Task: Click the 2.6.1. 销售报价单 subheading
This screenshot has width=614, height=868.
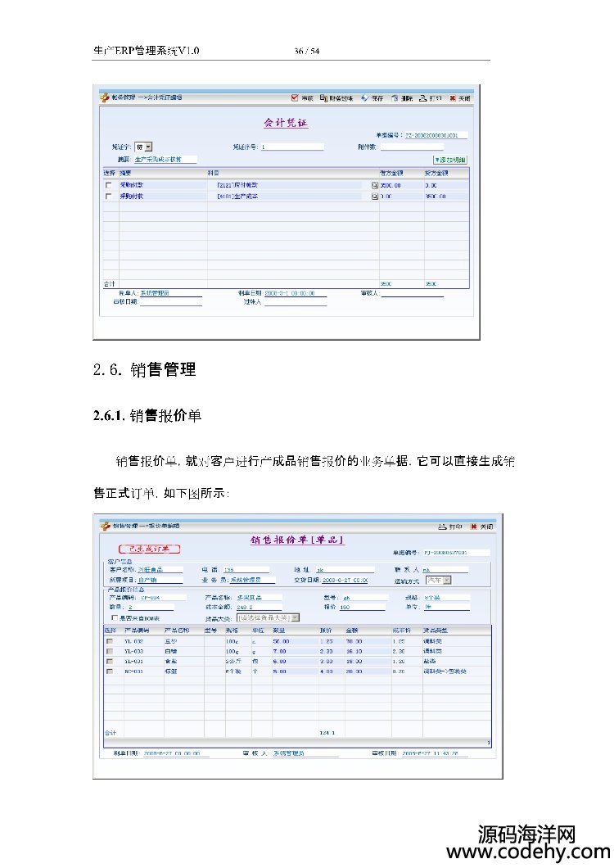Action: [x=147, y=415]
